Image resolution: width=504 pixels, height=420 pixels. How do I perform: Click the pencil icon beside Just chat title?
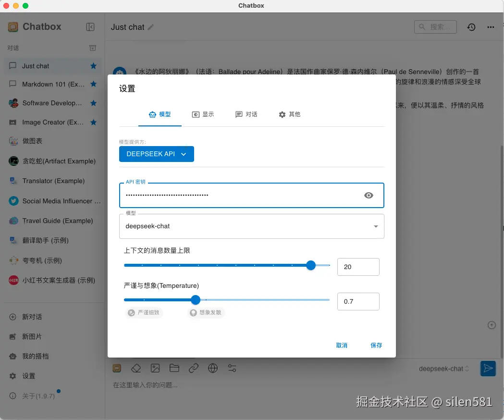coord(150,27)
